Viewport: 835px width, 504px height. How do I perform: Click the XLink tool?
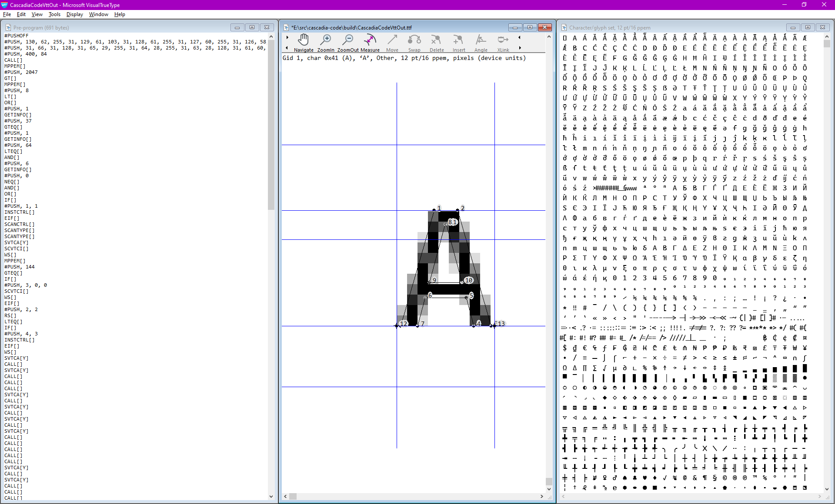[503, 43]
